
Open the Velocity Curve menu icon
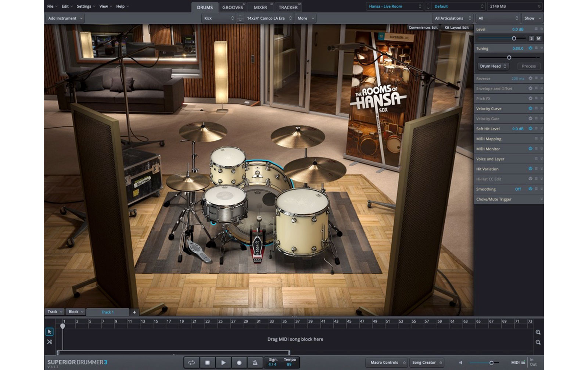pyautogui.click(x=536, y=108)
